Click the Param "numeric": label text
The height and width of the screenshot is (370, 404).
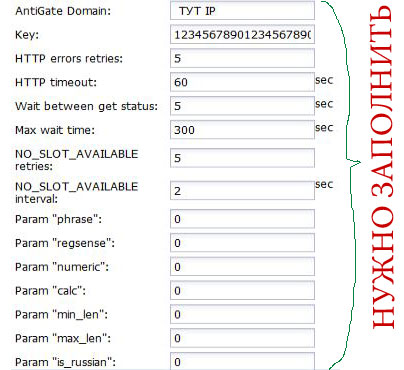pos(62,267)
